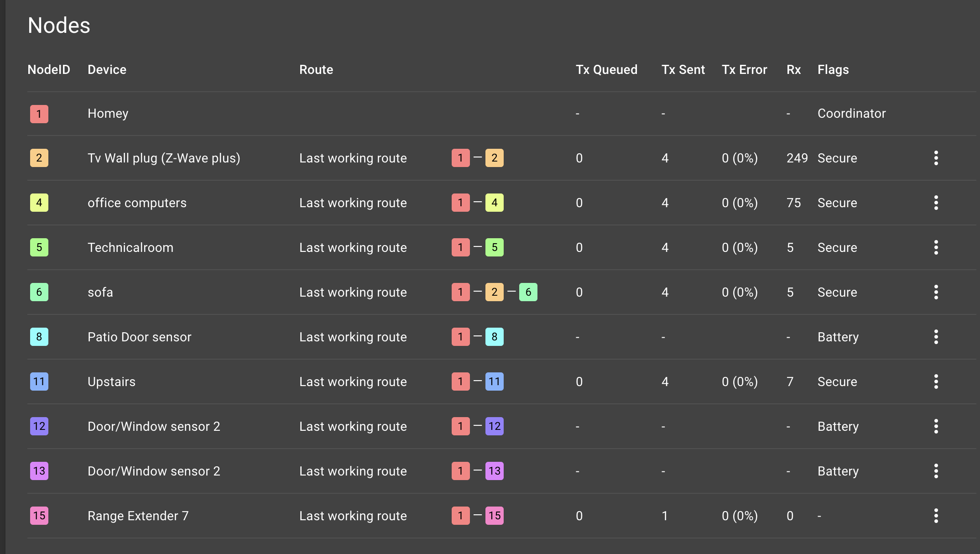Open options menu for Tv Wall plug row

tap(936, 158)
